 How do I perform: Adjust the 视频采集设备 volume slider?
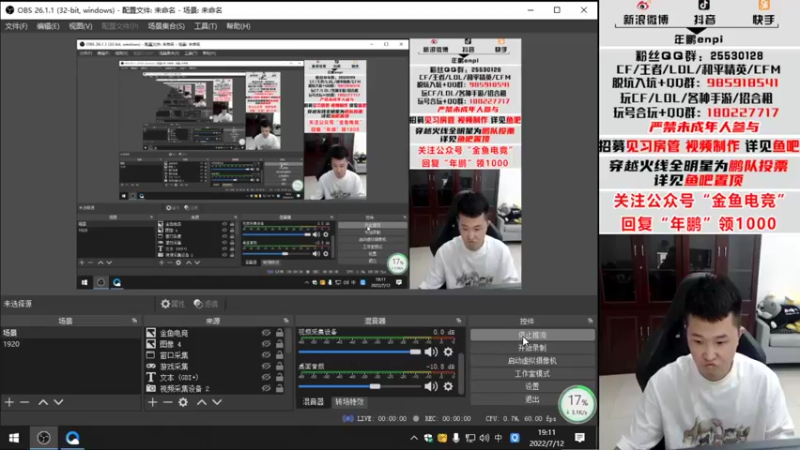(x=360, y=352)
